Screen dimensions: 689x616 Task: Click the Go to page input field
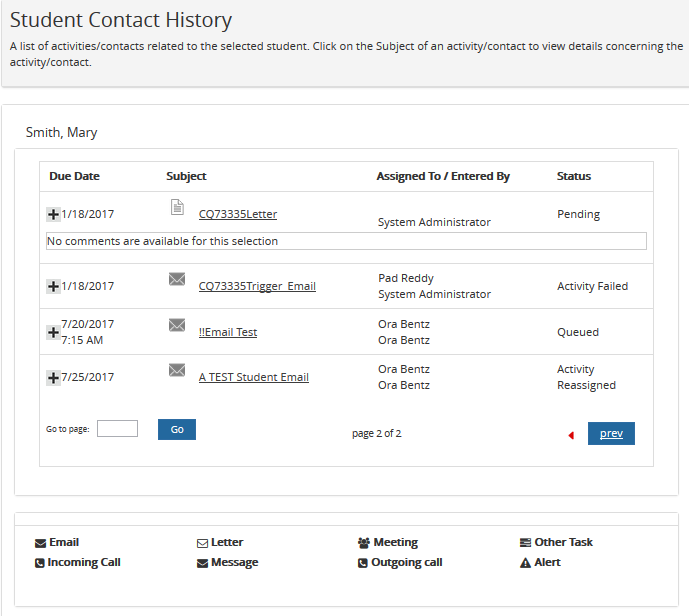click(117, 428)
